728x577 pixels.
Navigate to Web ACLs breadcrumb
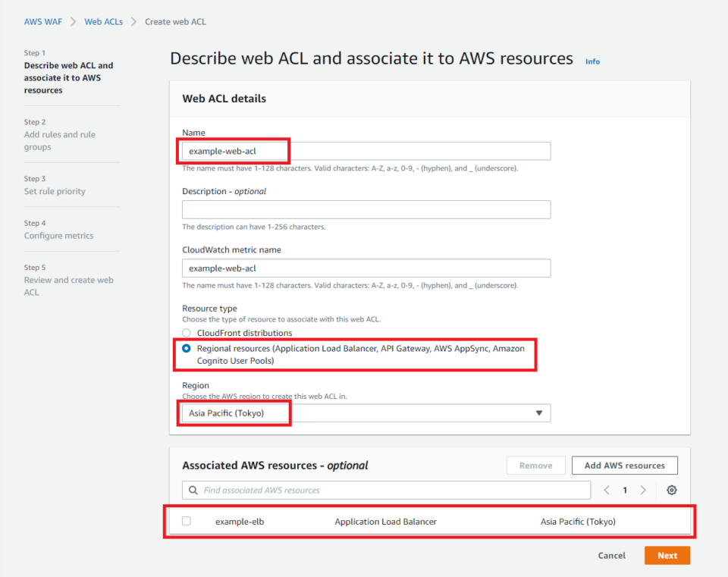tap(103, 21)
